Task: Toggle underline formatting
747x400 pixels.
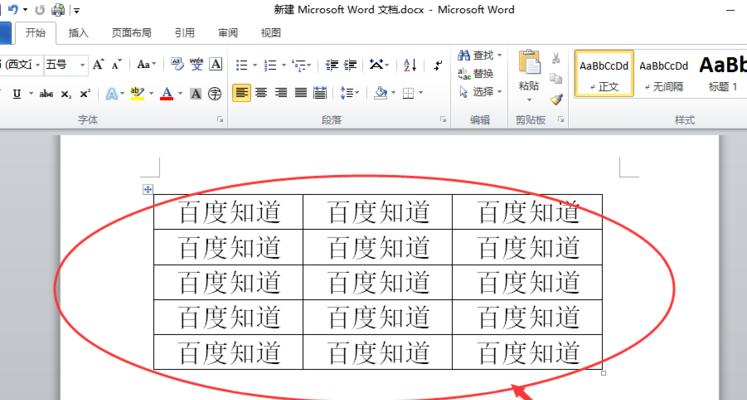Action: (x=17, y=94)
